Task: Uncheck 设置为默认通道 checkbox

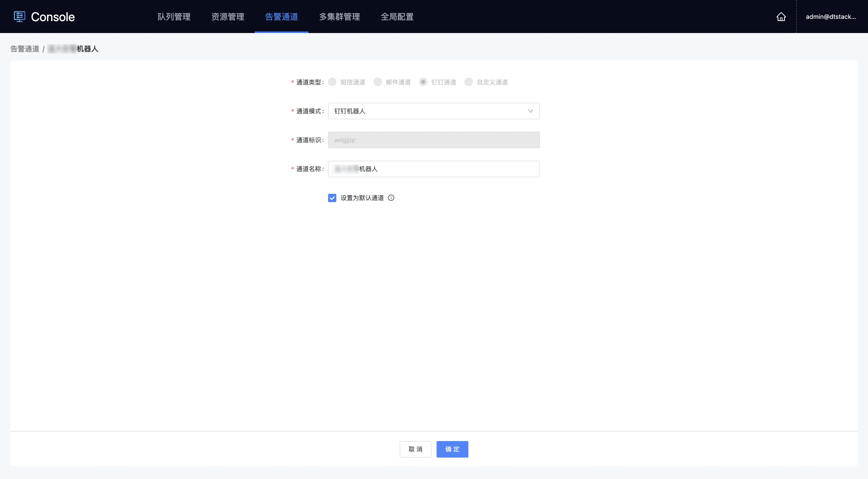Action: (332, 198)
